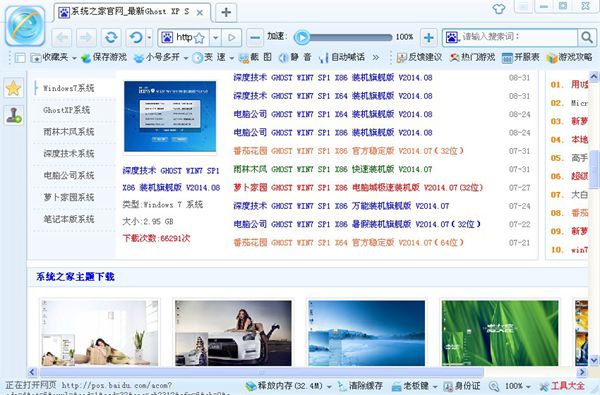
Task: Select 笔记本版系统 category
Action: click(x=68, y=219)
